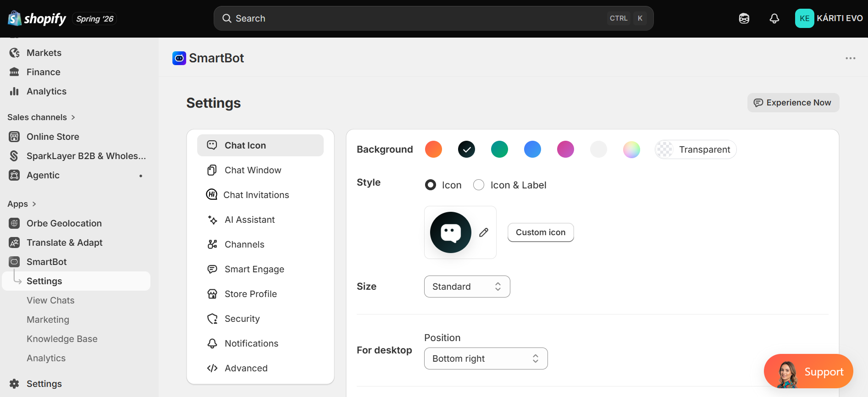Go to Chat Window settings
This screenshot has width=868, height=397.
click(x=260, y=170)
